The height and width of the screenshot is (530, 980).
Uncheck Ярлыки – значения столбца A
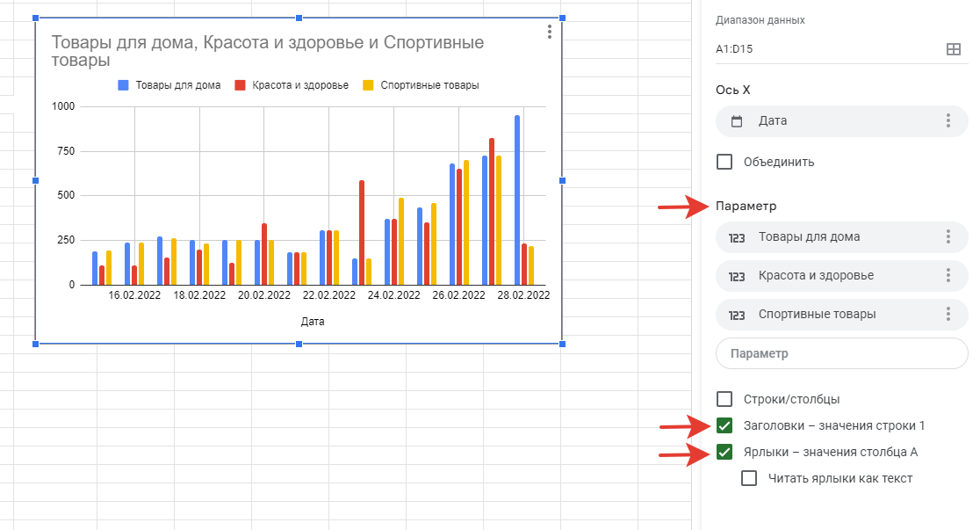[x=724, y=453]
